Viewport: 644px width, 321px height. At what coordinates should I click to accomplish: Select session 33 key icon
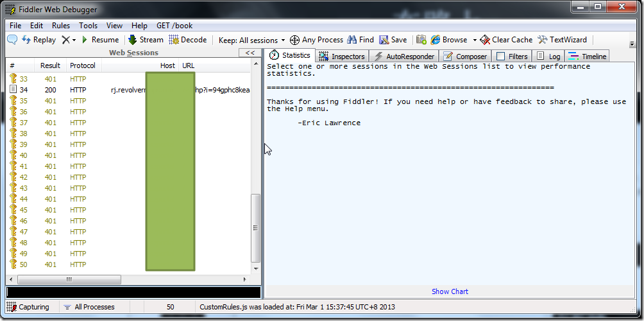pyautogui.click(x=13, y=79)
